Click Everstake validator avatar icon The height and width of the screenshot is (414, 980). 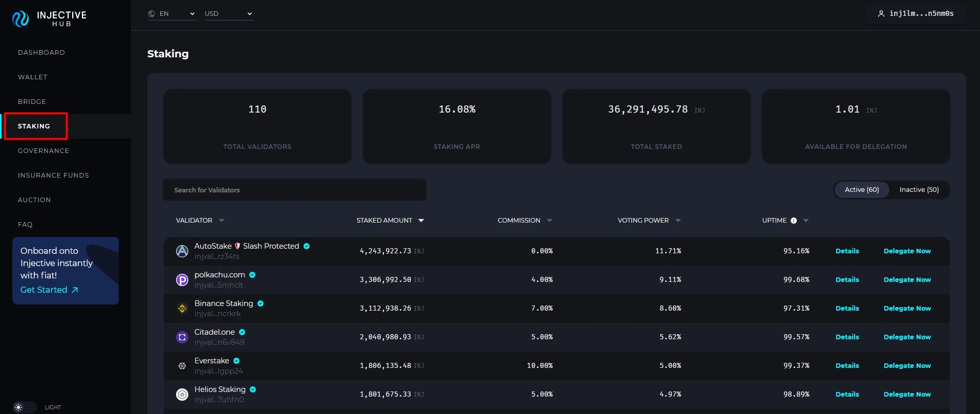pos(182,366)
